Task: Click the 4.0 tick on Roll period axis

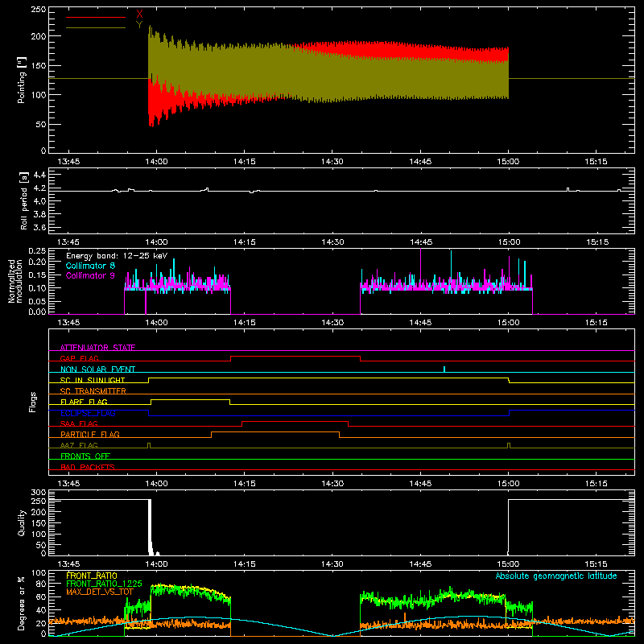Action: (39, 200)
